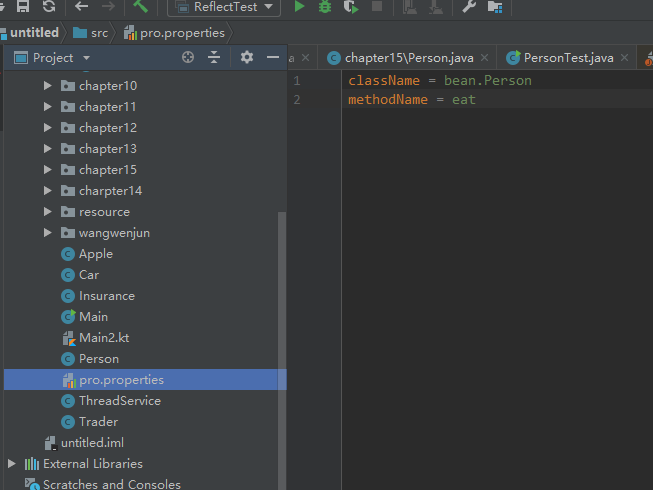Navigate forward with the right arrow
The height and width of the screenshot is (490, 653).
tap(108, 6)
